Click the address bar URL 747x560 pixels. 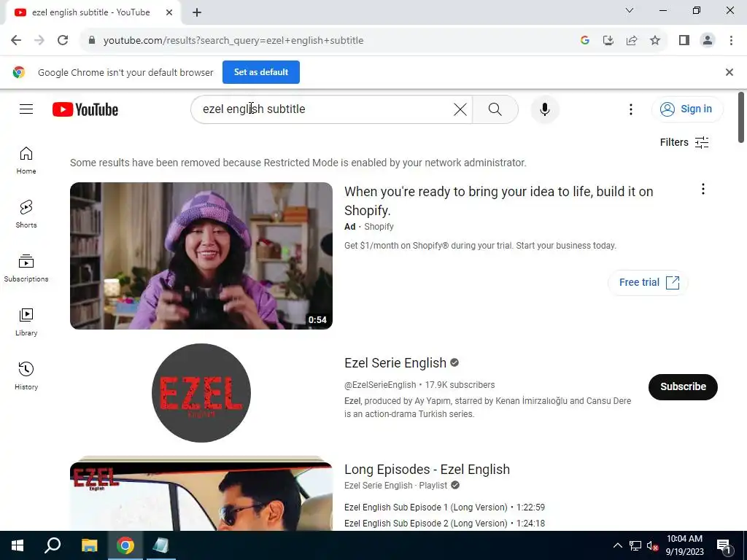pos(233,41)
